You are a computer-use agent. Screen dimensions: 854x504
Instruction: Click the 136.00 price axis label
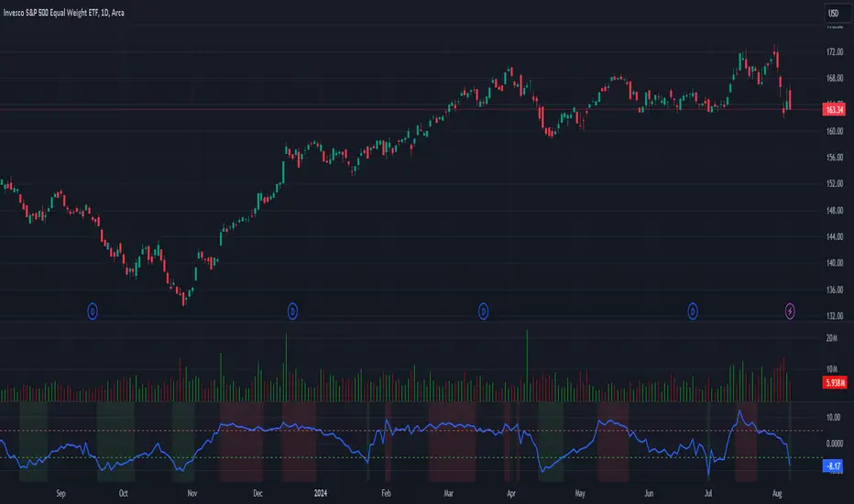pyautogui.click(x=835, y=290)
